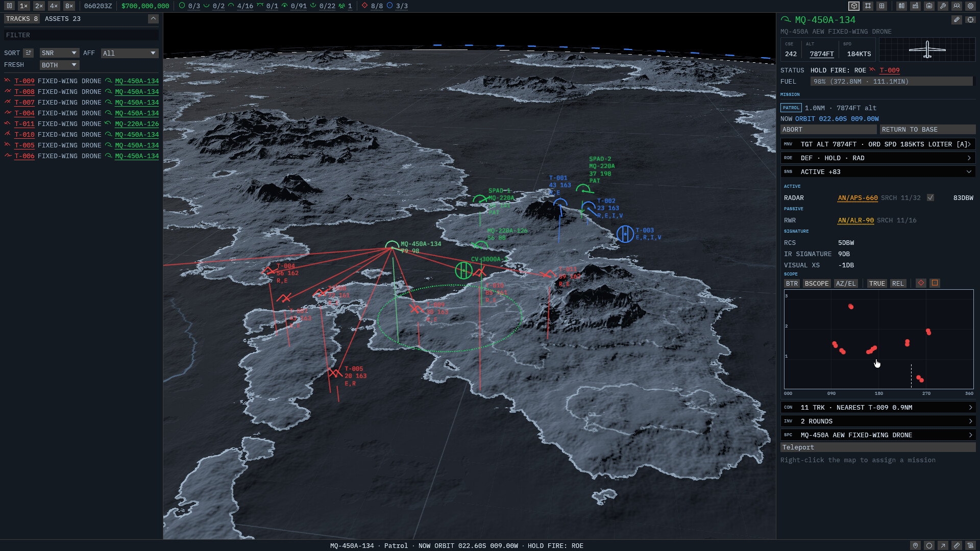Viewport: 980px width, 551px height.
Task: Click the link icon in bottom status bar
Action: coord(957,545)
